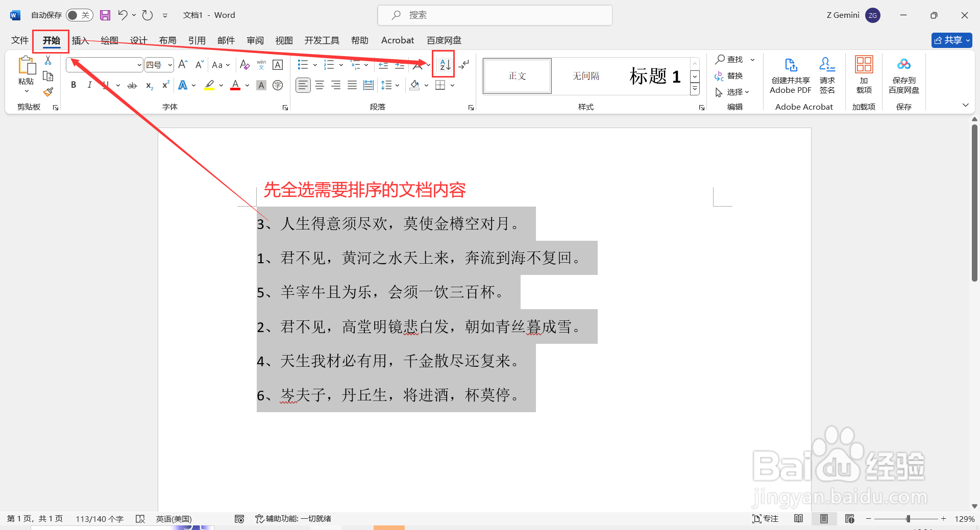
Task: Apply bullets to the selection
Action: (x=302, y=64)
